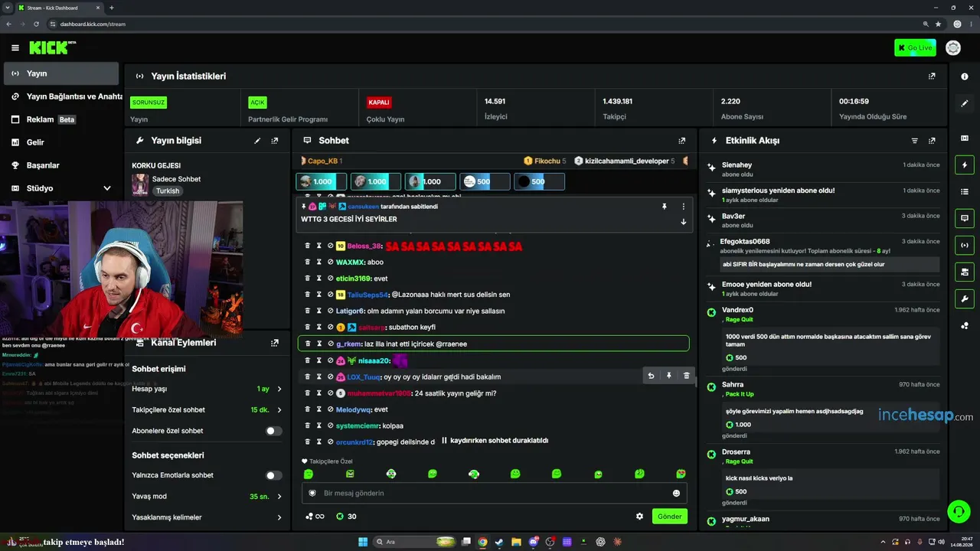Image resolution: width=980 pixels, height=551 pixels.
Task: Click the browser address bar
Action: point(490,24)
